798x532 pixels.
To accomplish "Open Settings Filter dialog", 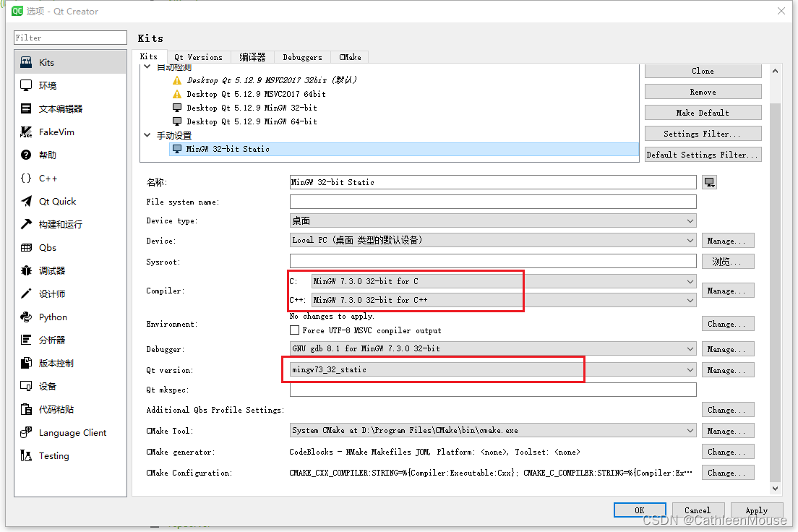I will tap(703, 134).
